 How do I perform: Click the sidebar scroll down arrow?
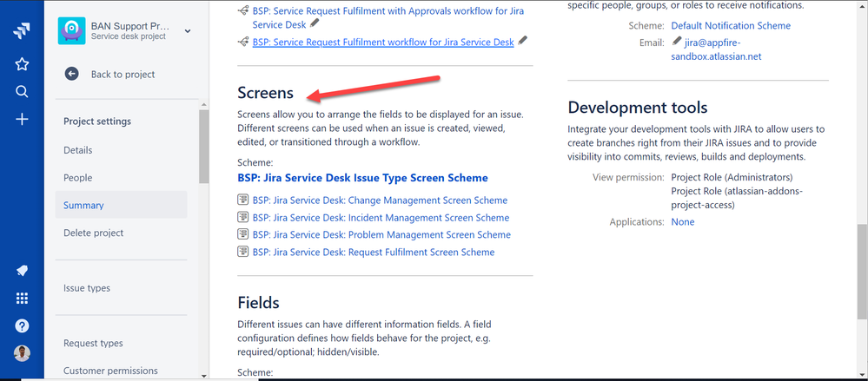click(x=203, y=375)
